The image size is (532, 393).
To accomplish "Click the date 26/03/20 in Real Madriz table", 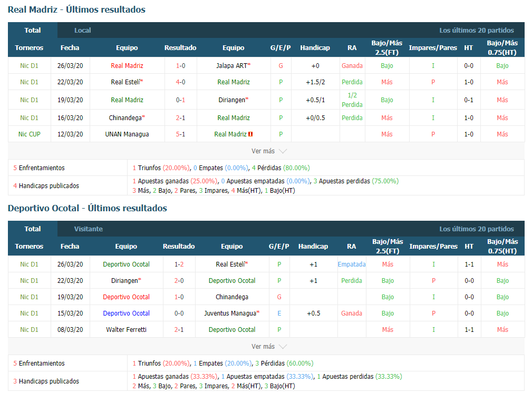I will (70, 66).
